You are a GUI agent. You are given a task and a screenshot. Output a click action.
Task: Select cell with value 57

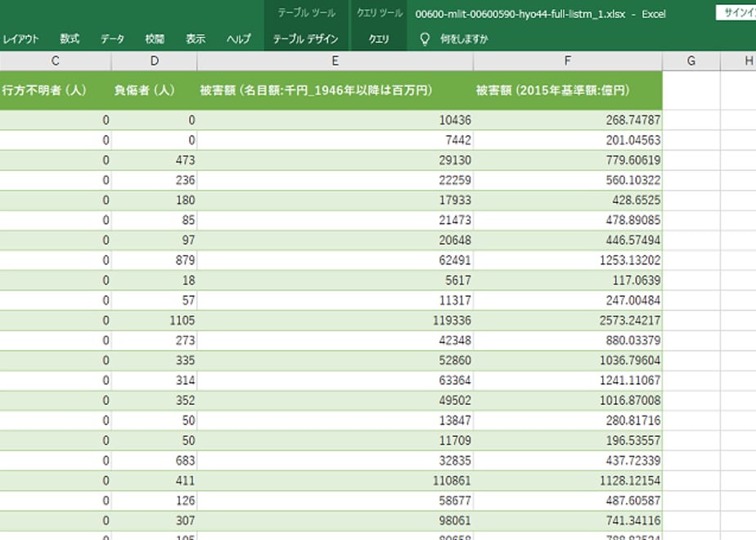point(155,300)
